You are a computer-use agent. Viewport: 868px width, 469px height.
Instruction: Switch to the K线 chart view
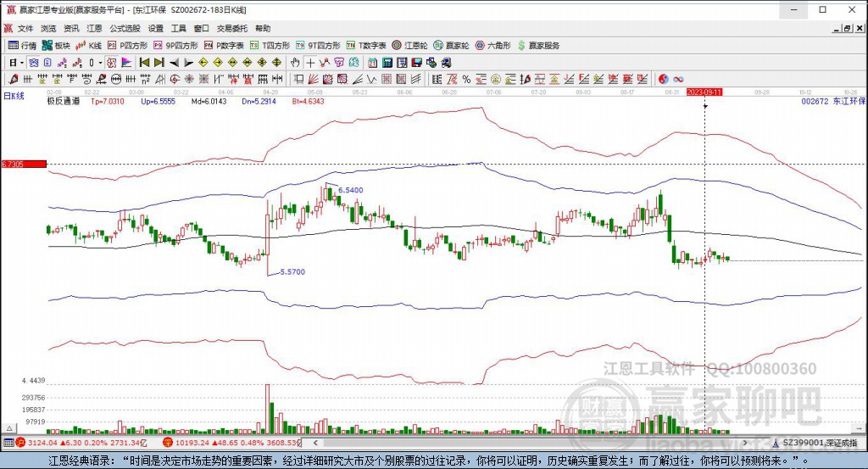click(x=88, y=46)
